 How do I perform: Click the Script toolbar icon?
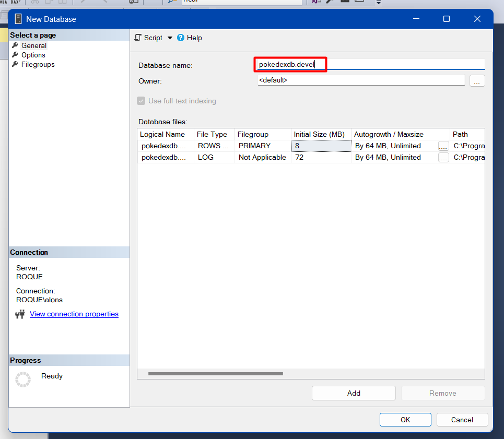[x=138, y=38]
